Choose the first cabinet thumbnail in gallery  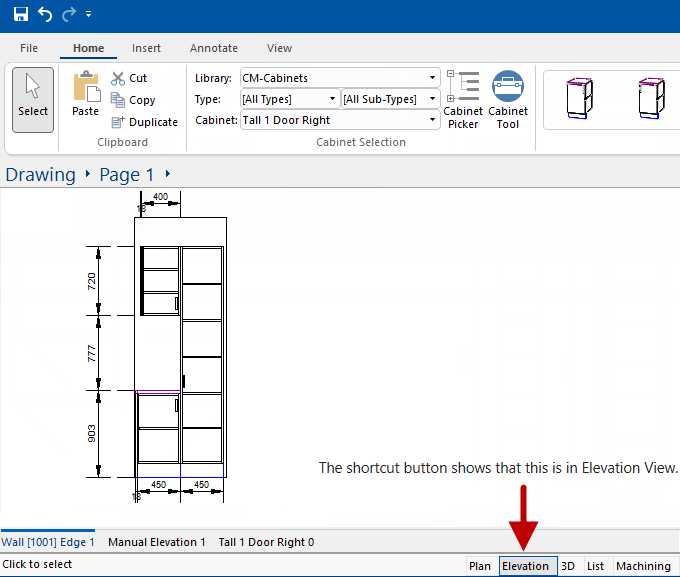579,98
